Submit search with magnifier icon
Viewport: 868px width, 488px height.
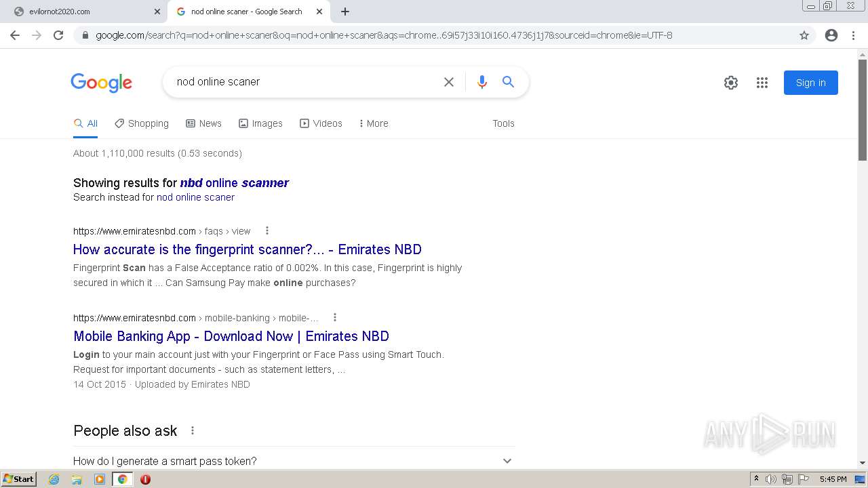coord(508,82)
